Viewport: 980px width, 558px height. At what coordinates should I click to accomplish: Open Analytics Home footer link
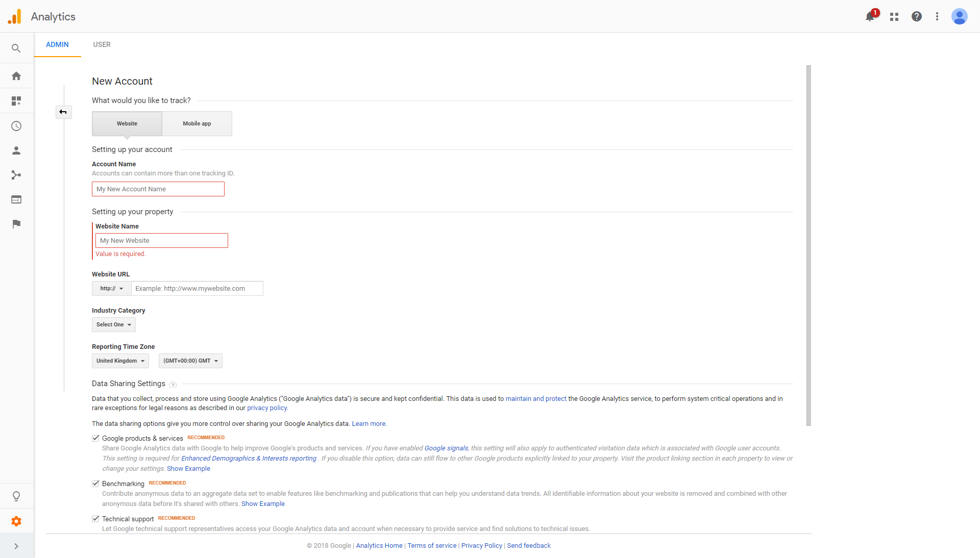(x=379, y=546)
